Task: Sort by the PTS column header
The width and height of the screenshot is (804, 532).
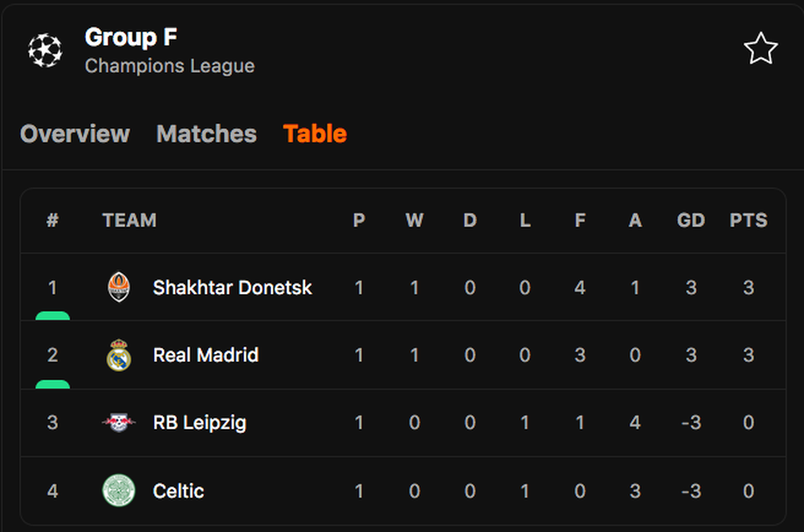Action: 748,221
